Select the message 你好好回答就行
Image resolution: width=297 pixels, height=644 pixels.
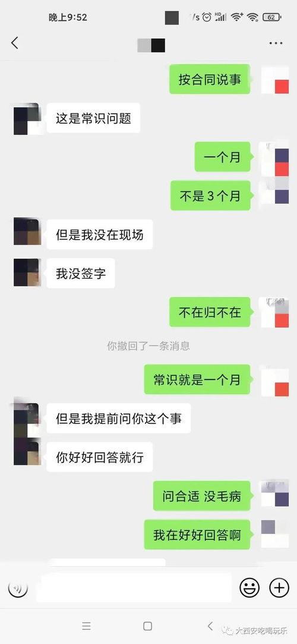100,457
